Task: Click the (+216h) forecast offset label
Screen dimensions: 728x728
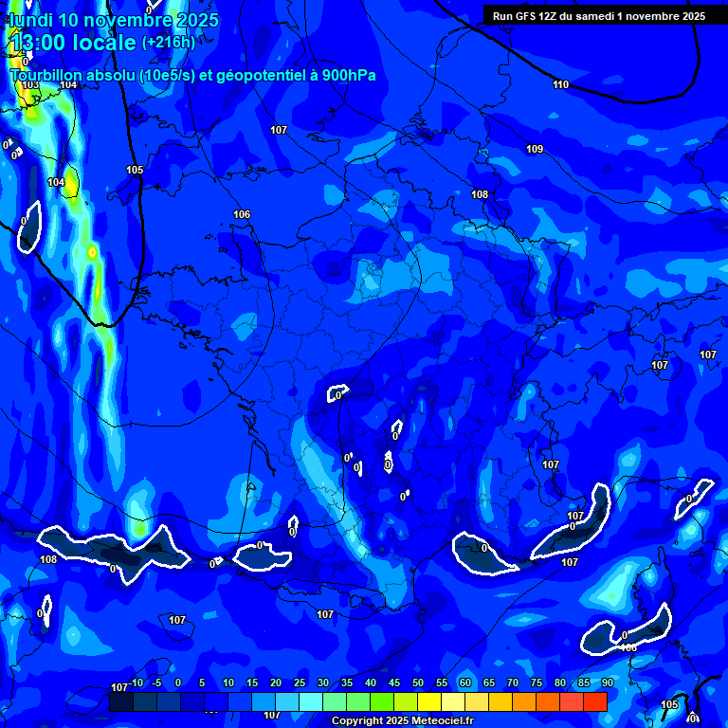Action: pos(168,43)
